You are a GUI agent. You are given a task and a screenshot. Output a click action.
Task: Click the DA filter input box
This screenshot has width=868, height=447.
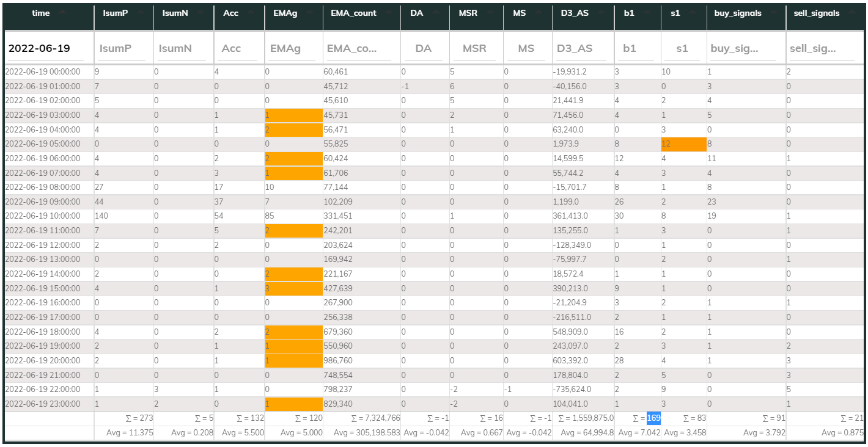pos(424,49)
